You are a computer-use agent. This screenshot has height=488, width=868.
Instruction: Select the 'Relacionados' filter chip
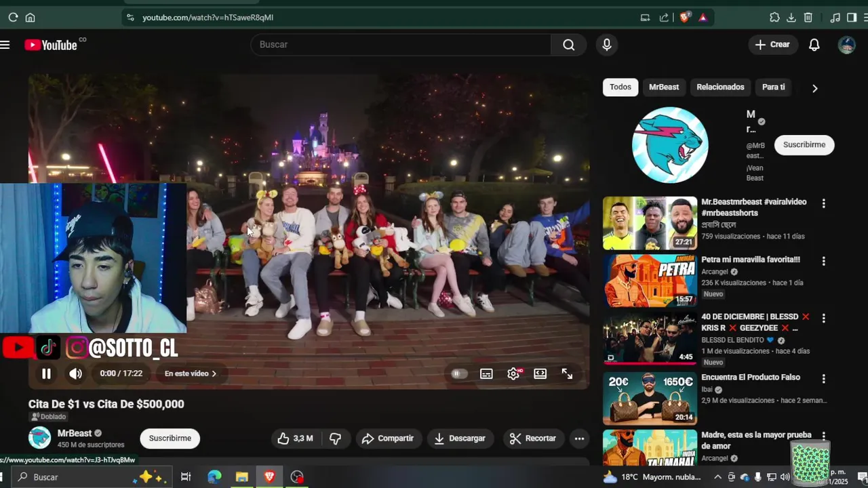[720, 87]
